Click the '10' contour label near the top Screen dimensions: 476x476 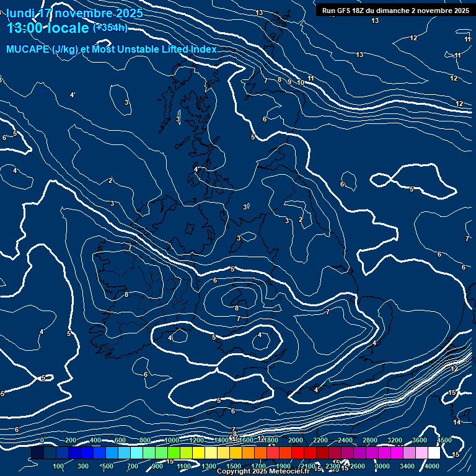click(301, 82)
